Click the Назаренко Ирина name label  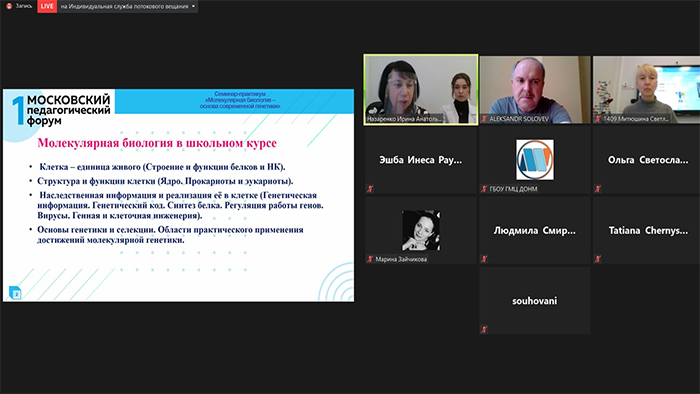pos(404,119)
